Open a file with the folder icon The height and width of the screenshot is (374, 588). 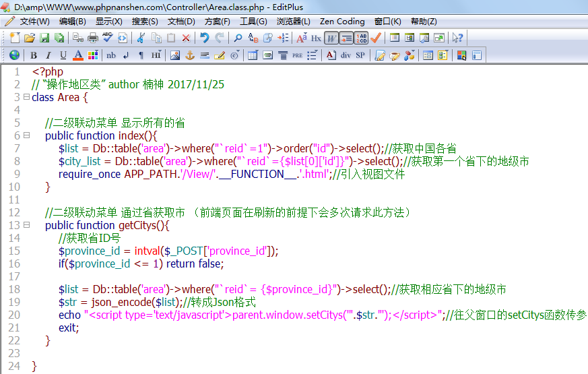point(29,38)
